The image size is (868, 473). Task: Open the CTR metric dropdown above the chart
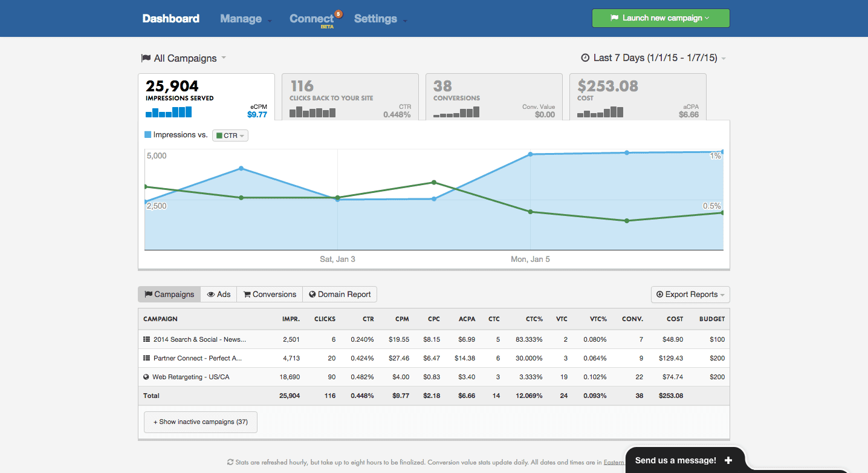coord(230,135)
